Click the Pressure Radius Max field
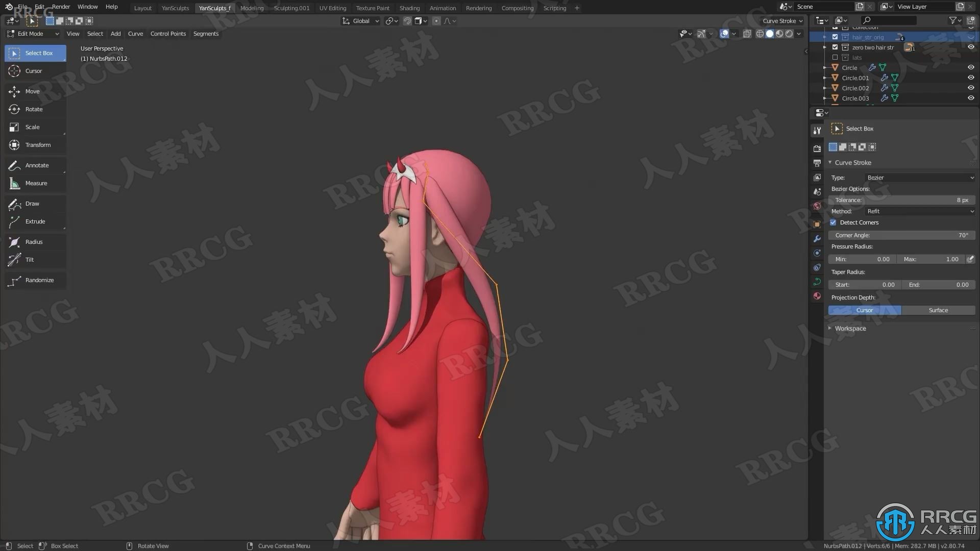 coord(931,259)
